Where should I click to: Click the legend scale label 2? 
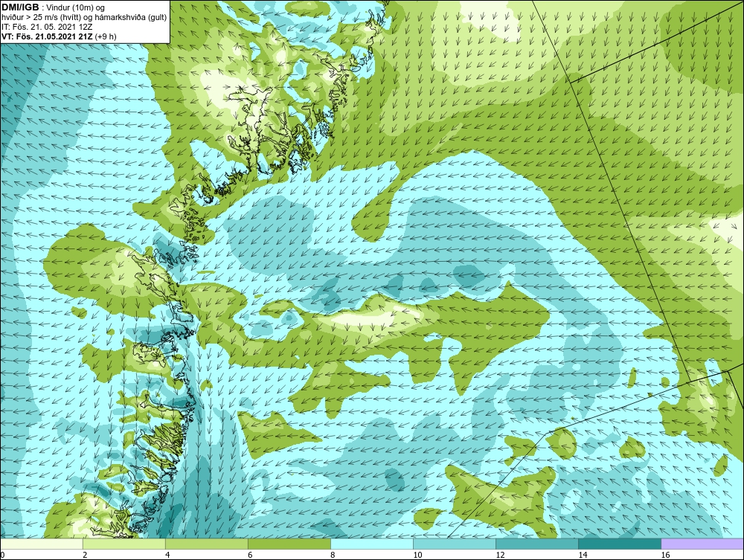(x=85, y=555)
